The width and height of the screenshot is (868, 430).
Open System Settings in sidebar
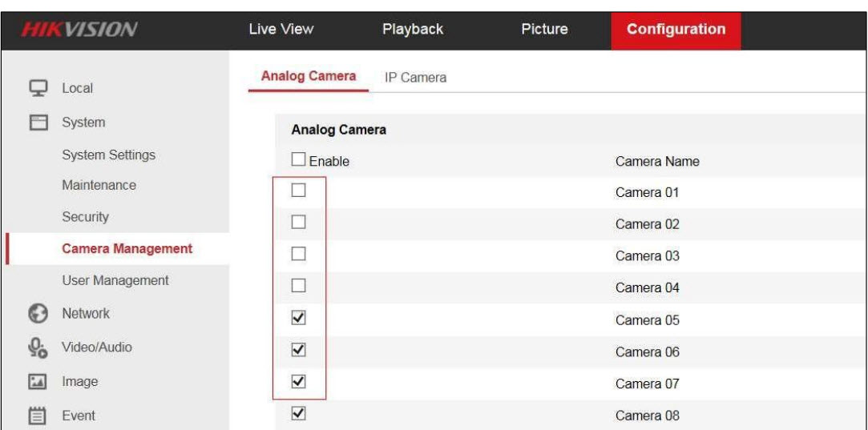coord(109,155)
